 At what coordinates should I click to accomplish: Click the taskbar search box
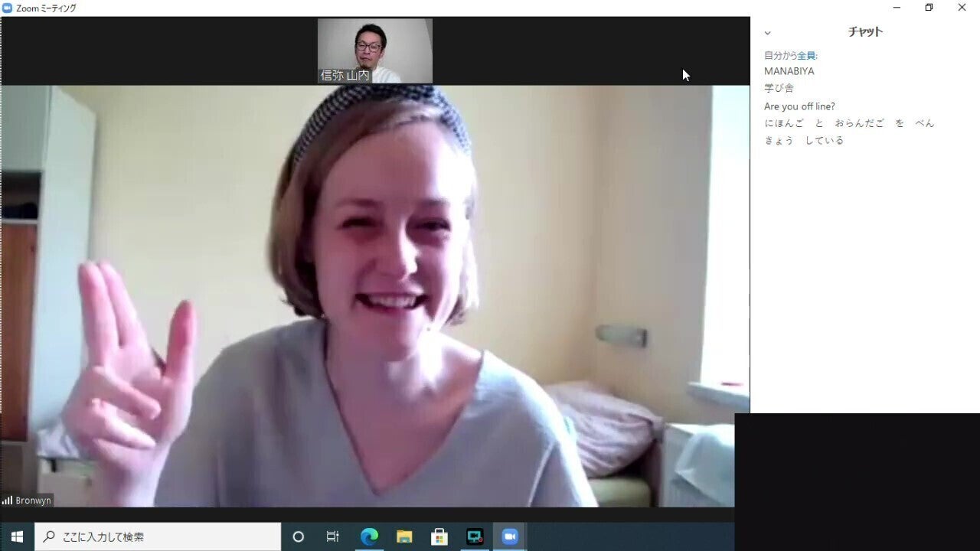point(158,536)
